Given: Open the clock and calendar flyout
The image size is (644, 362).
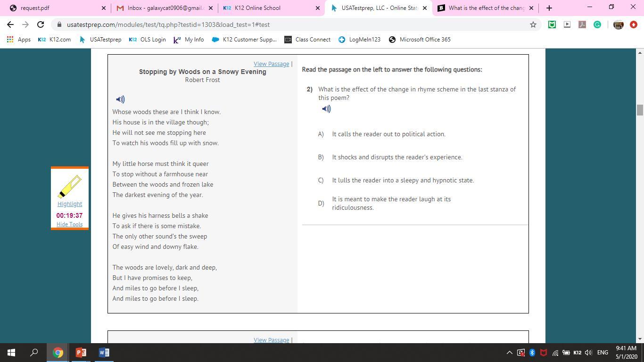Looking at the screenshot, I should pos(626,353).
